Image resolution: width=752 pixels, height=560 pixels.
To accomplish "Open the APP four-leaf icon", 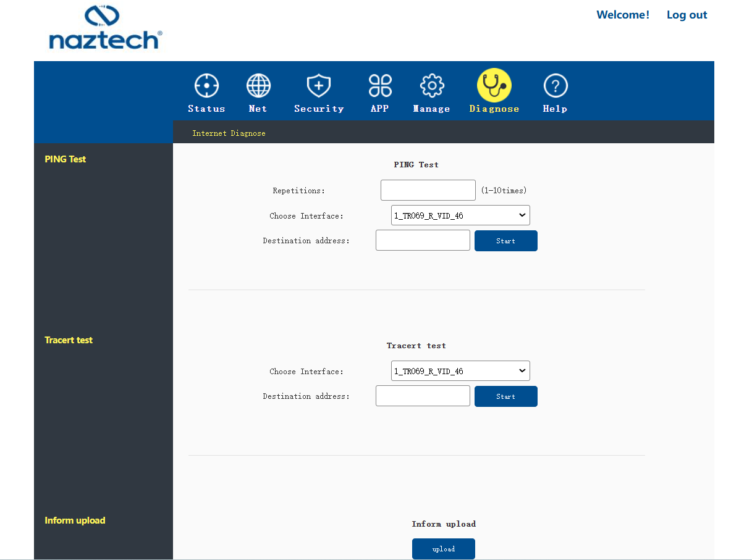I will click(x=380, y=86).
